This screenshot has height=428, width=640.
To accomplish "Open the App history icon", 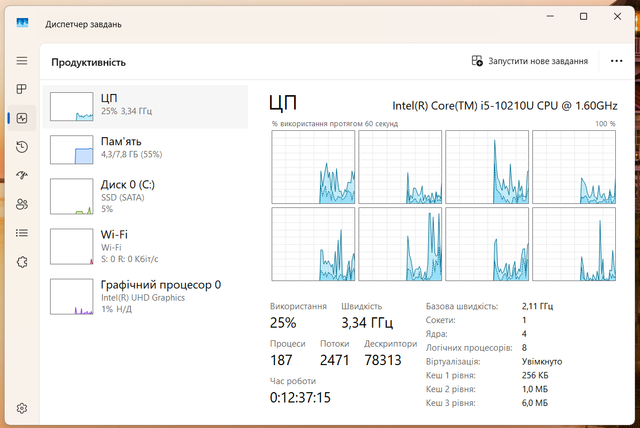I will [x=22, y=147].
